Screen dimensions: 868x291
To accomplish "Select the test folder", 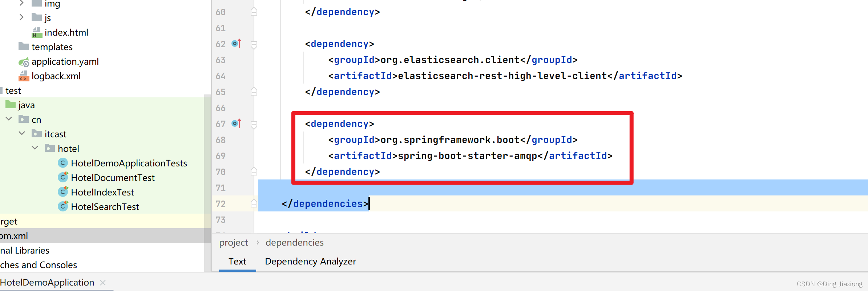I will coord(13,90).
